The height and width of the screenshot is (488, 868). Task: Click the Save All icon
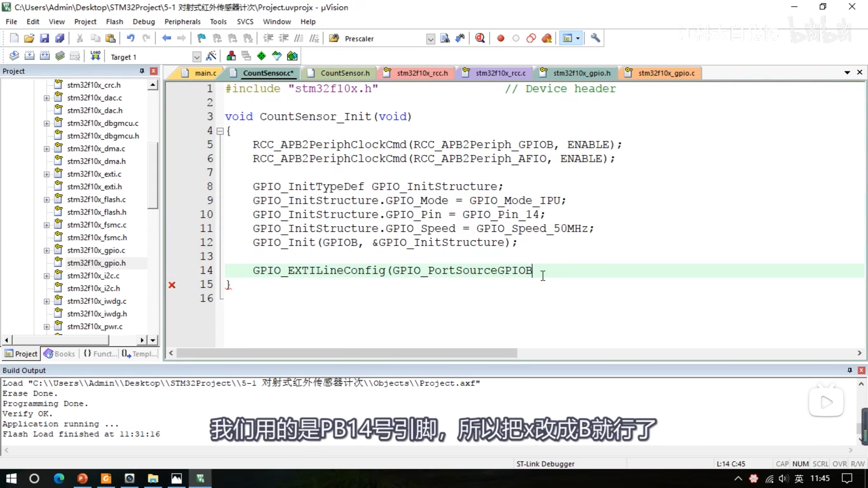60,38
